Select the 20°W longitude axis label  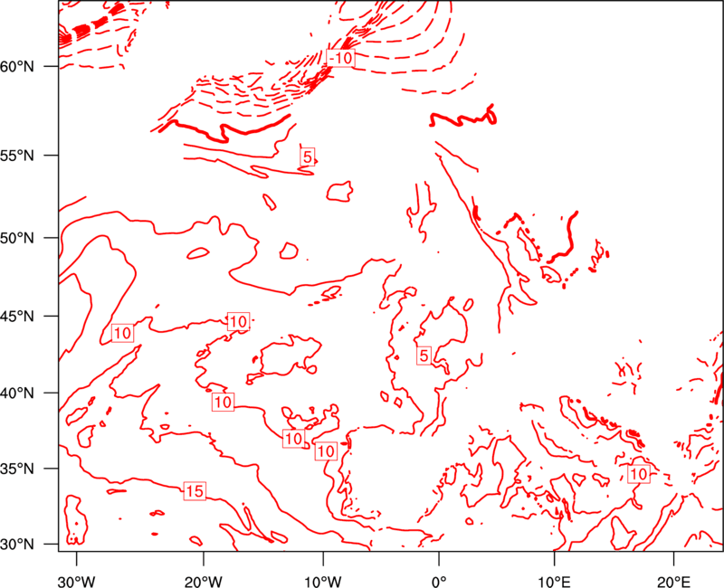coord(203,581)
